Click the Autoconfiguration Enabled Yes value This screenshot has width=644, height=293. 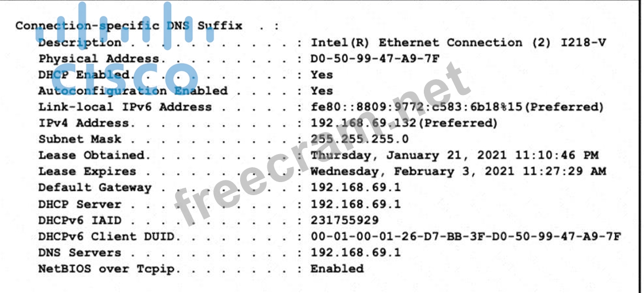pos(321,90)
